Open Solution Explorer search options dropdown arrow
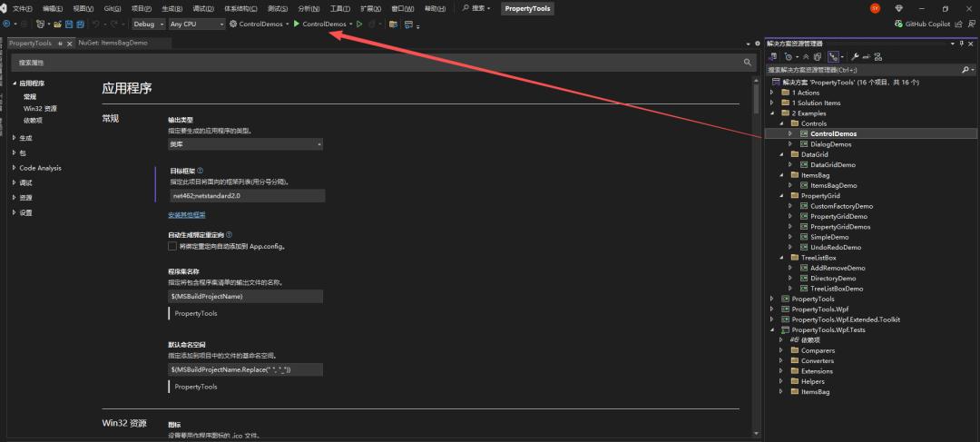 click(x=973, y=69)
